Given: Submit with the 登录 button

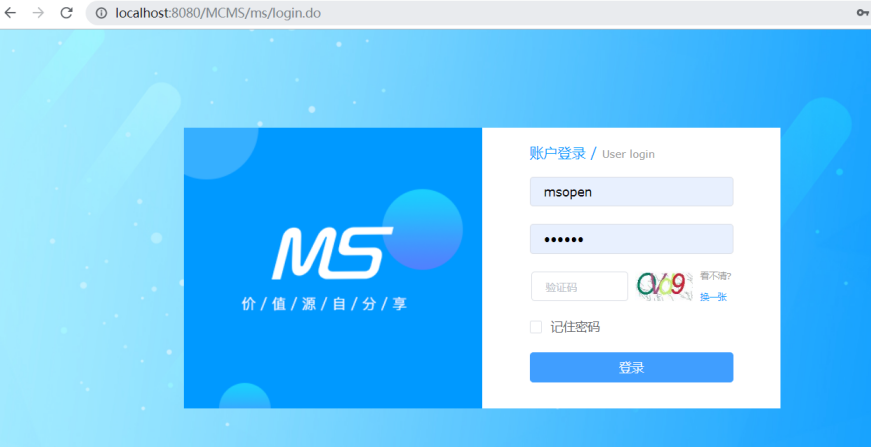Looking at the screenshot, I should (631, 367).
